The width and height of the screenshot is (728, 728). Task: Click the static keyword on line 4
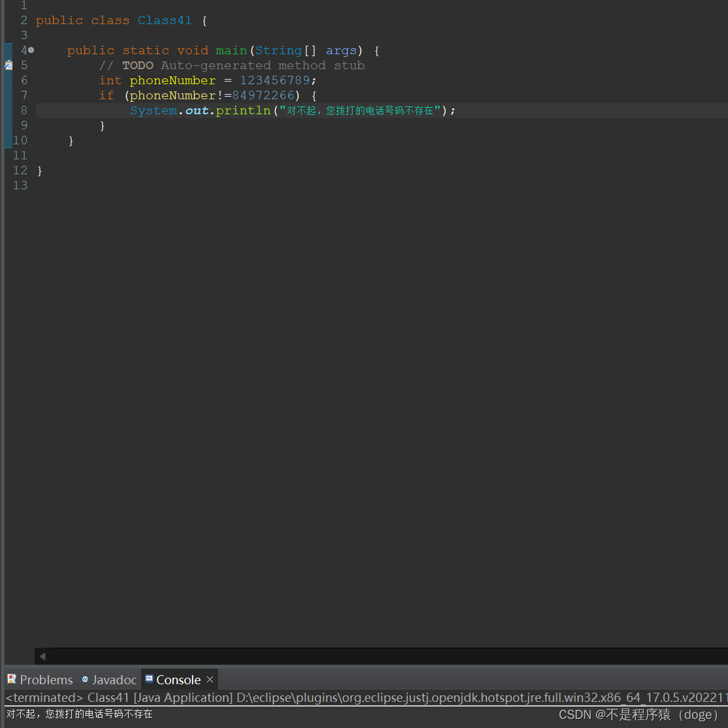(146, 50)
